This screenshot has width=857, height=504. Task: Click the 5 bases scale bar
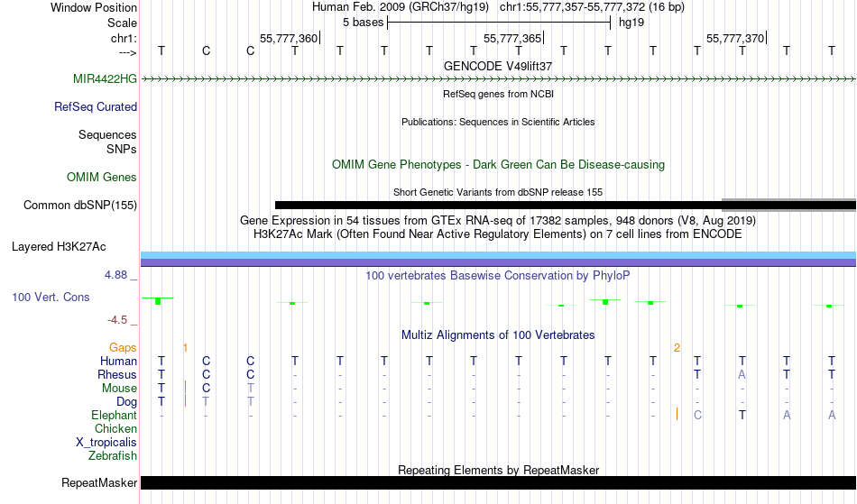[x=499, y=23]
